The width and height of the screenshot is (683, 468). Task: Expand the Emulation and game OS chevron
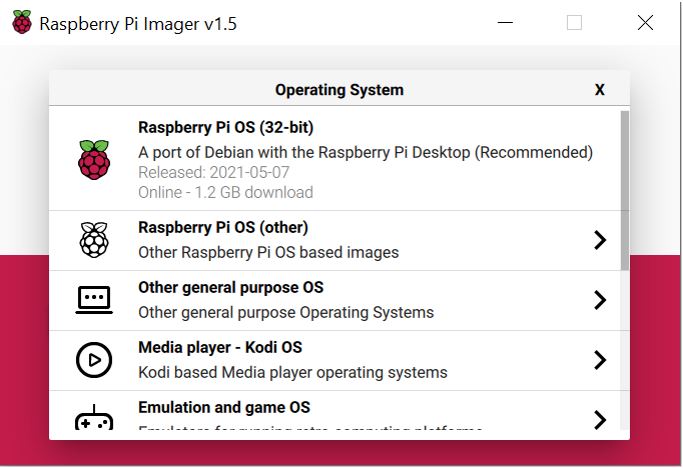(x=599, y=419)
